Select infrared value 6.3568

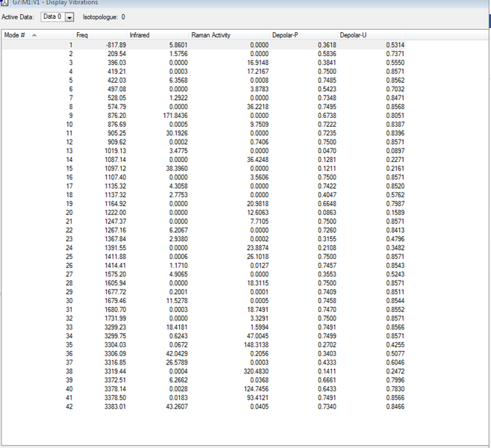coord(178,80)
